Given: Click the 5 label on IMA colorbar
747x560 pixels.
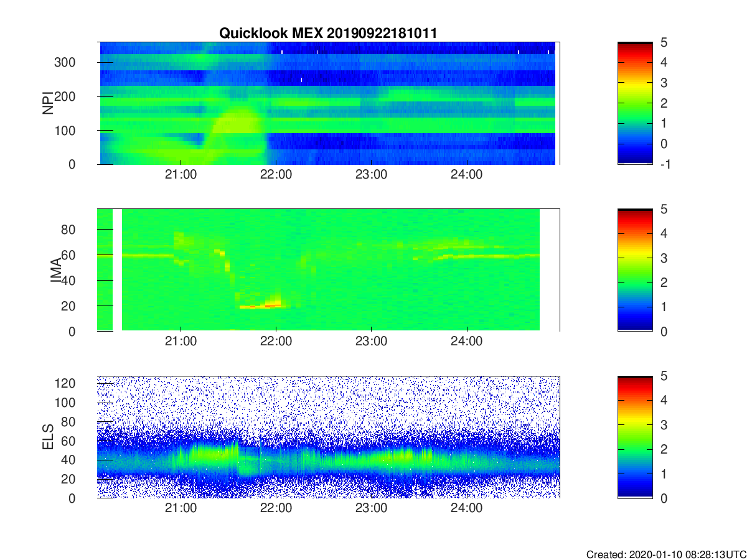Looking at the screenshot, I should [663, 209].
